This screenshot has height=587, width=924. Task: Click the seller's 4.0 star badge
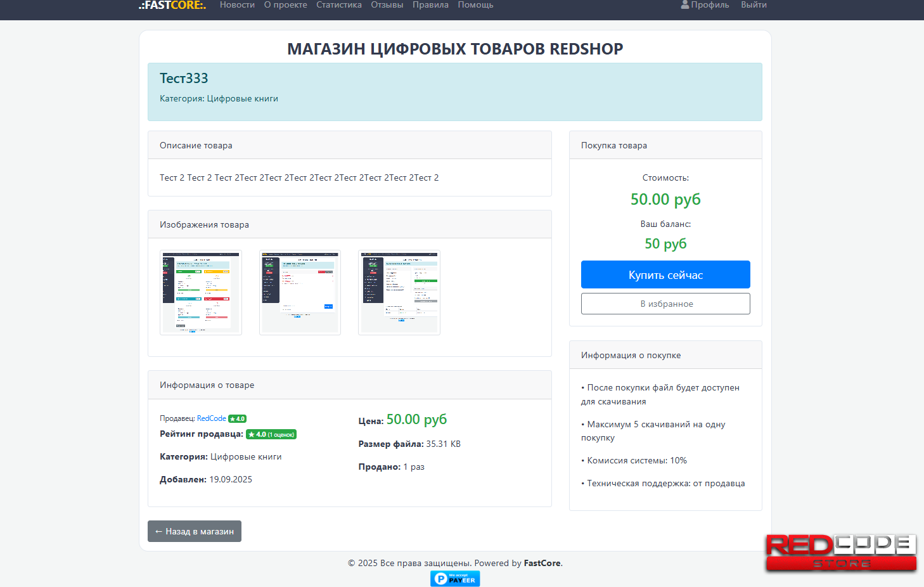237,418
